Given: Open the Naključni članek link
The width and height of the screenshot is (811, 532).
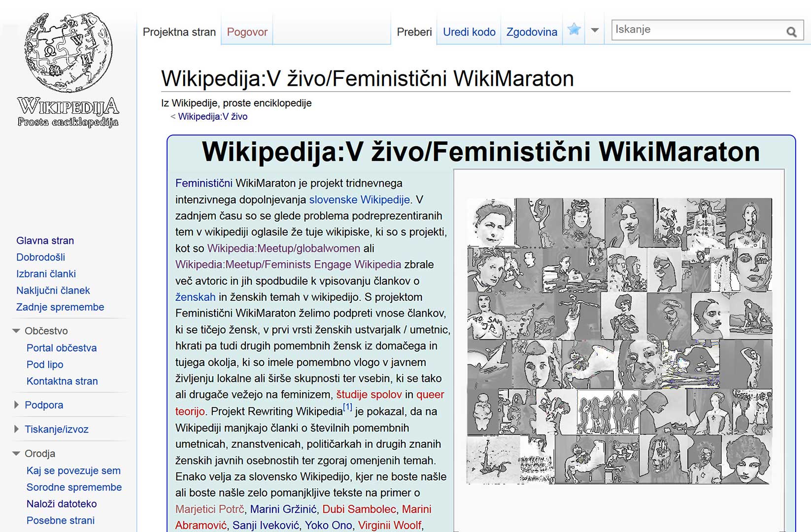Looking at the screenshot, I should point(53,291).
